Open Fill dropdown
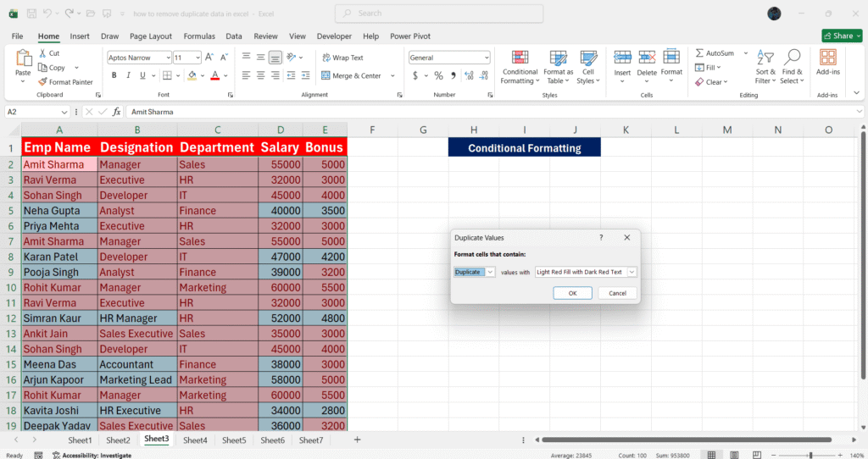 (x=708, y=68)
